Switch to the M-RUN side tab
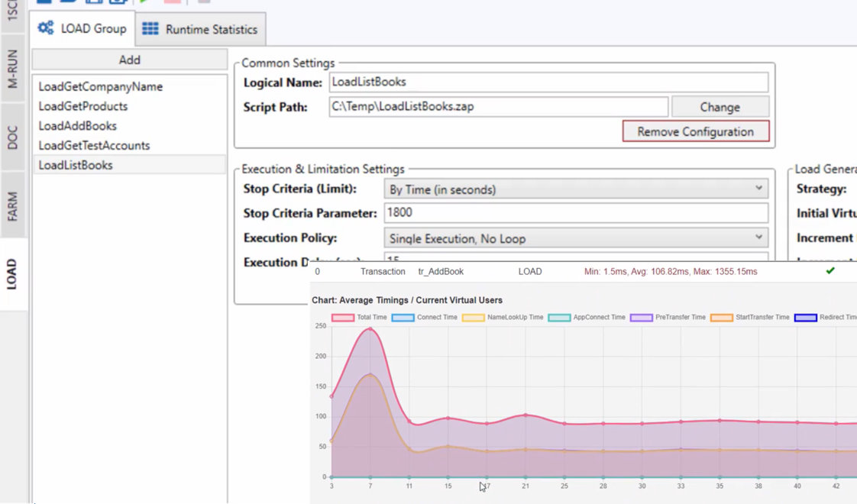 click(x=13, y=69)
